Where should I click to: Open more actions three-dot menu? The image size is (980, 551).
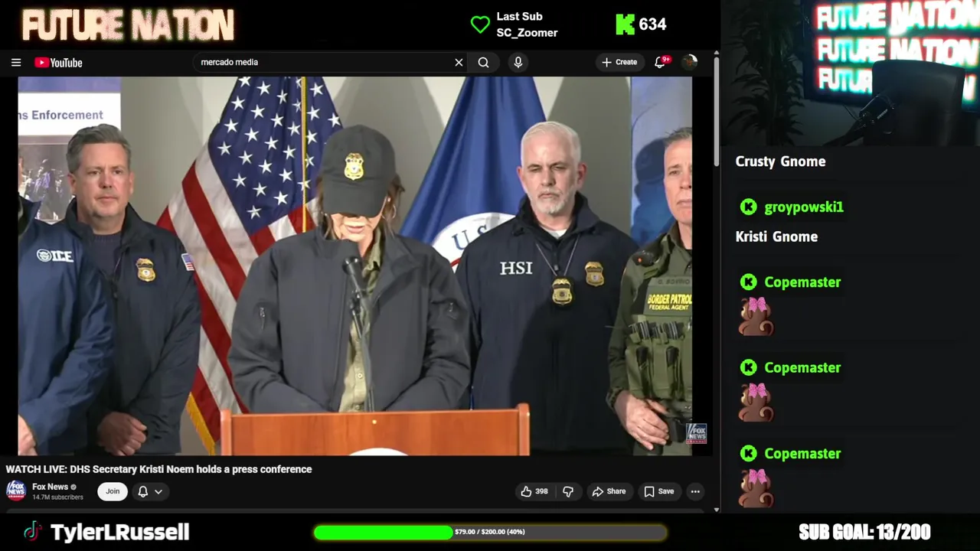695,491
